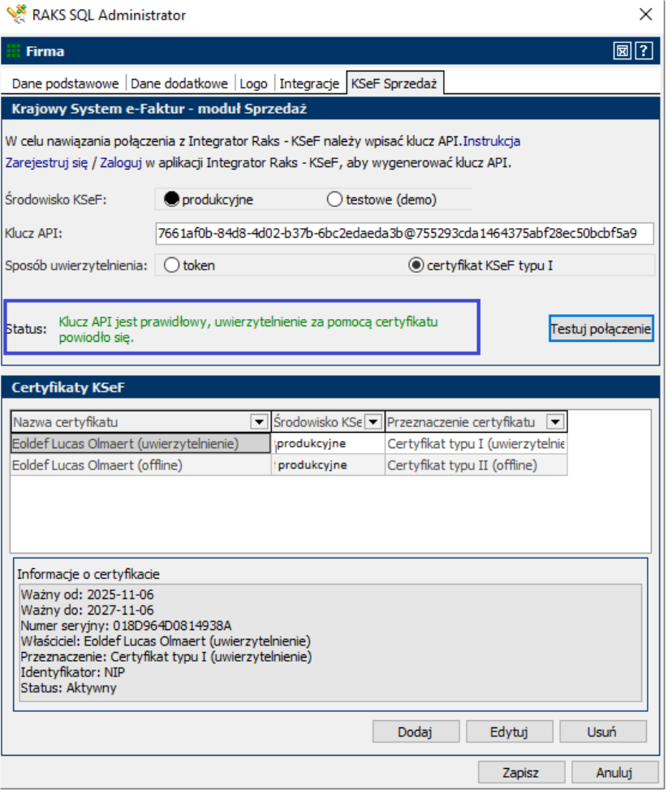Image resolution: width=672 pixels, height=794 pixels.
Task: Click the green Firma grid icon
Action: point(14,51)
